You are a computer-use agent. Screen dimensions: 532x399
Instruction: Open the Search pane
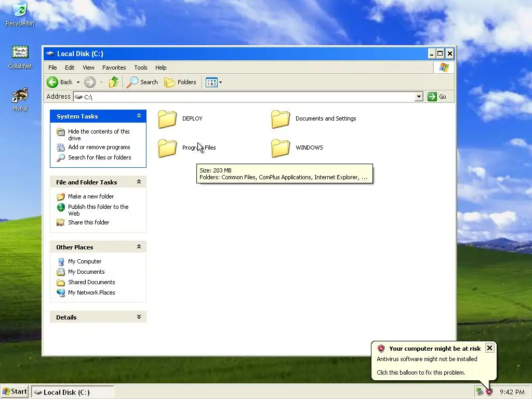coord(142,82)
